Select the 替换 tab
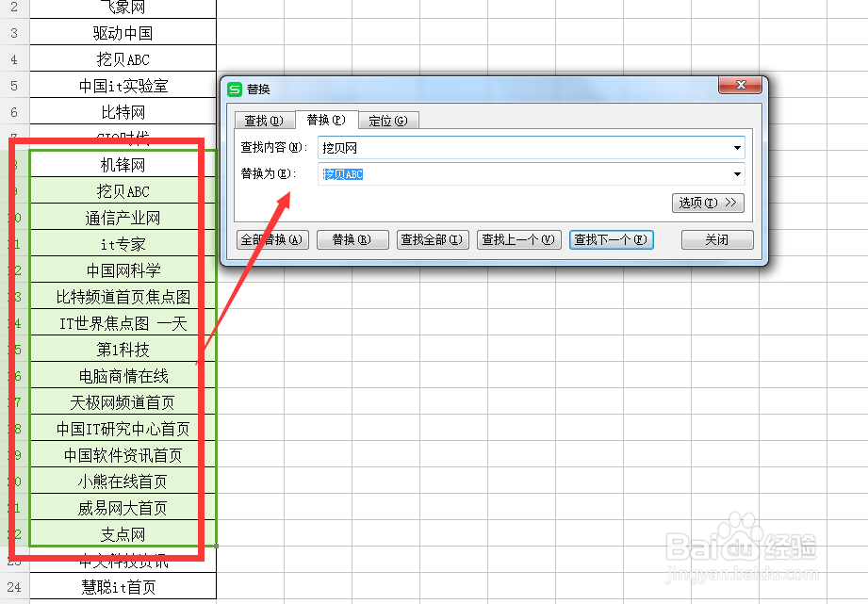Screen dimensions: 868x604 click(x=326, y=120)
